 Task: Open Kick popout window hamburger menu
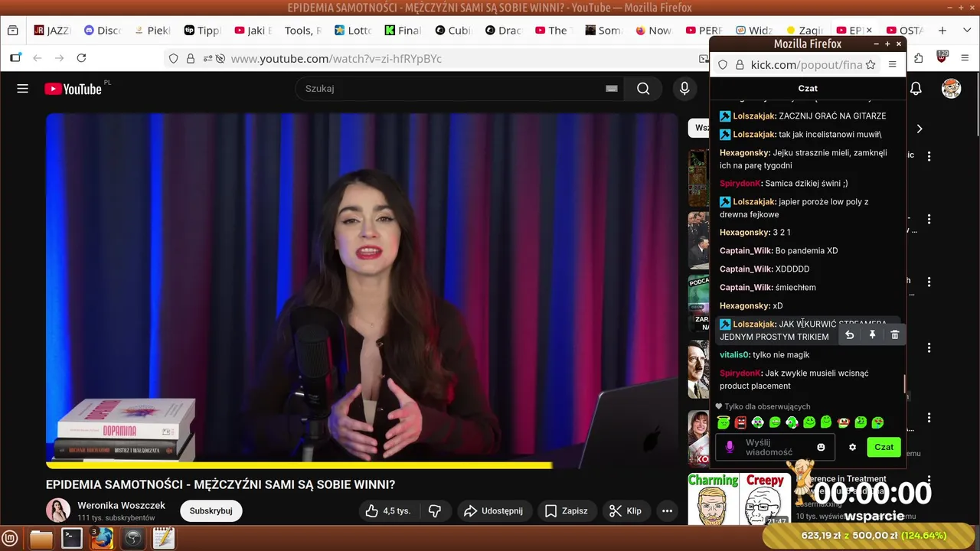892,65
